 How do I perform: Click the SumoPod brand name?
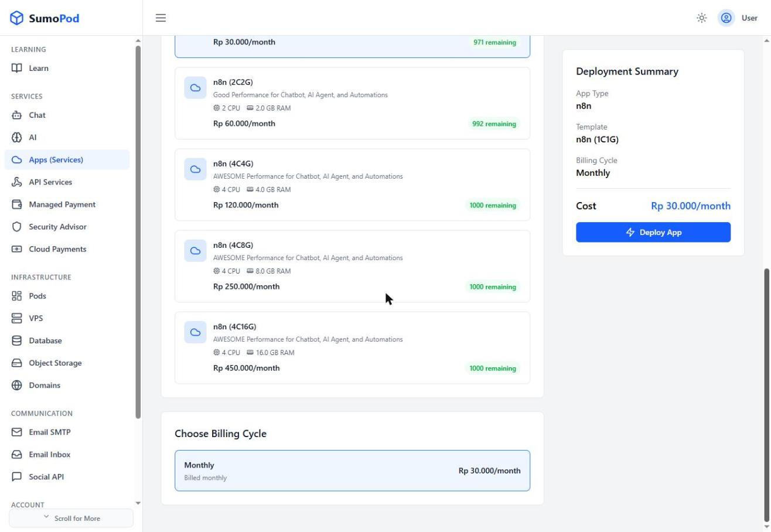click(54, 18)
